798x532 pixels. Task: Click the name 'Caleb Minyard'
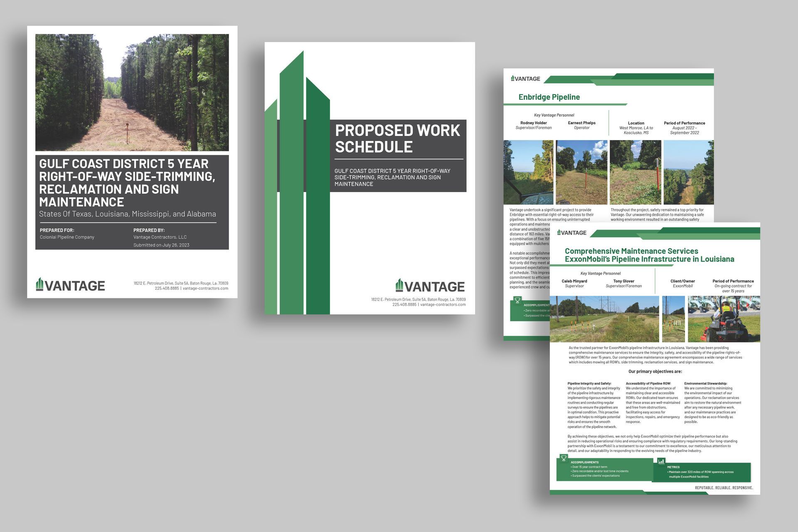[574, 281]
